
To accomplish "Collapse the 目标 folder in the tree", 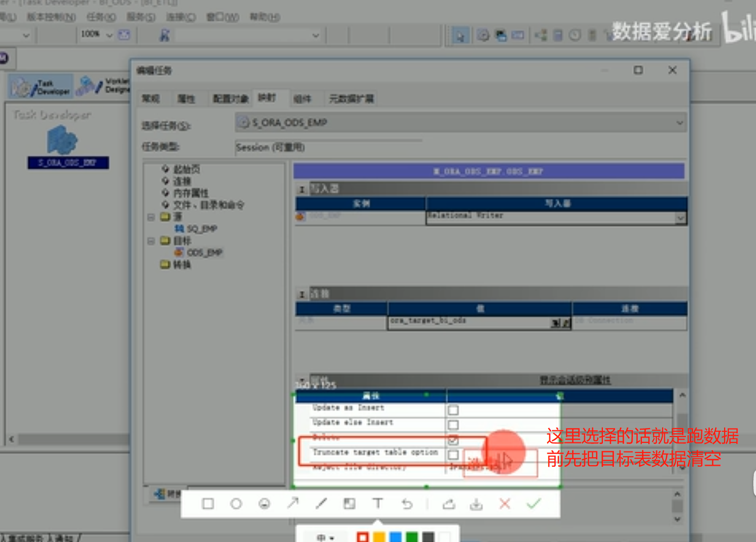I will (151, 241).
